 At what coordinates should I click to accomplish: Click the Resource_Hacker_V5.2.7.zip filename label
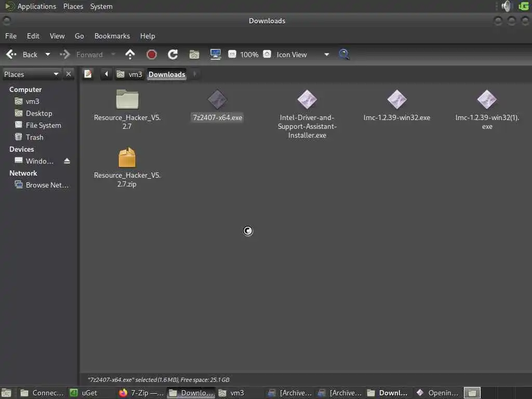click(127, 179)
